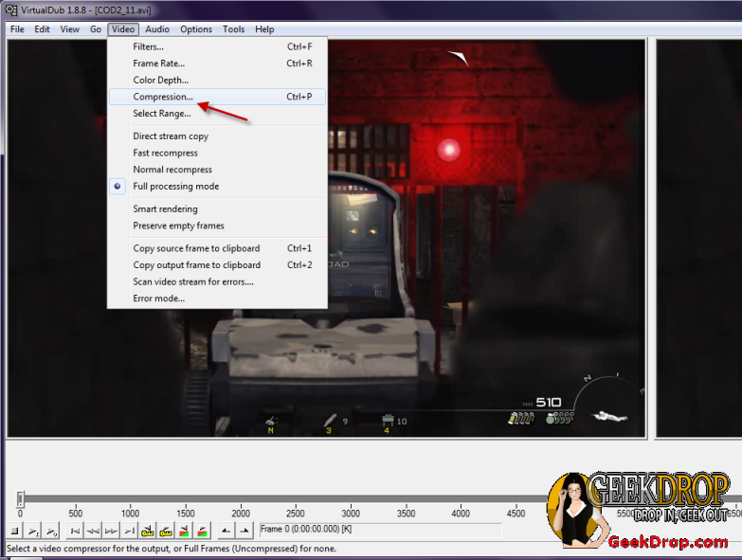Set the mark-in selection point
Viewport: 742px width, 560px height.
(x=226, y=531)
